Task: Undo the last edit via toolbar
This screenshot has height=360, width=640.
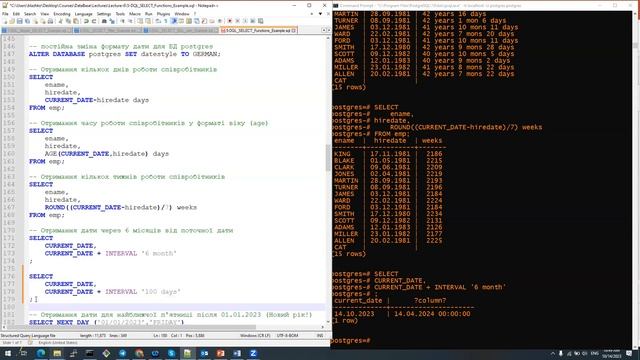Action: click(86, 21)
